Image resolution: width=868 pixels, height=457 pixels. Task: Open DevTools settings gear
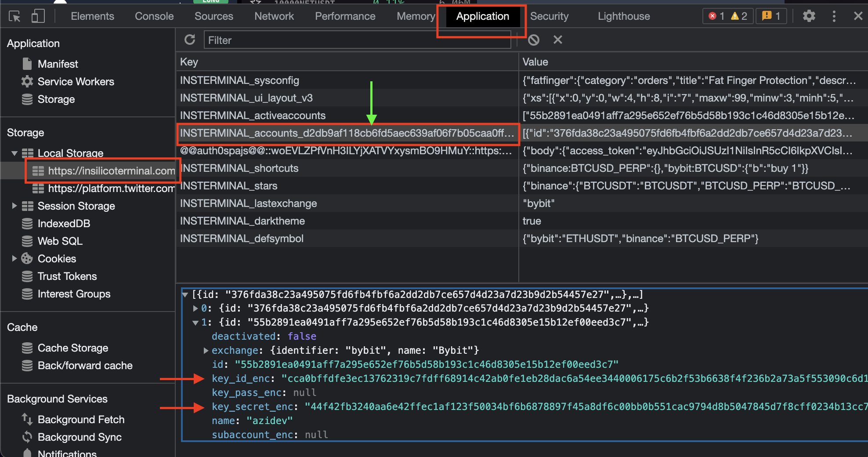(x=809, y=16)
